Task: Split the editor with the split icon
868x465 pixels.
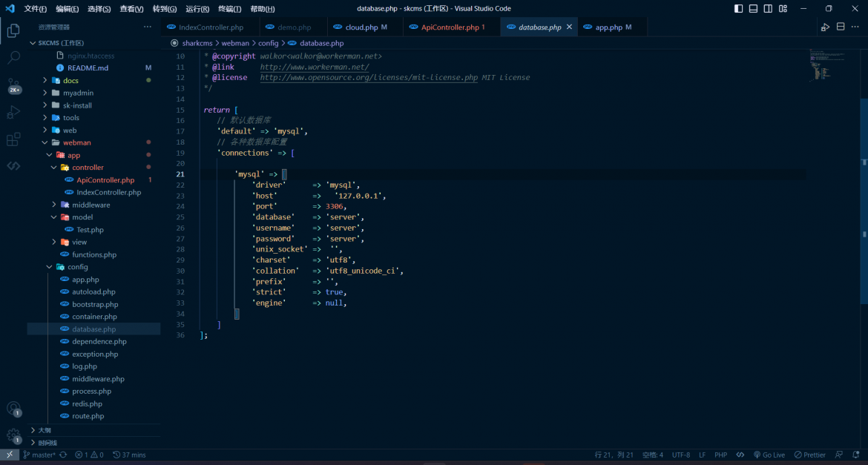Action: [841, 27]
